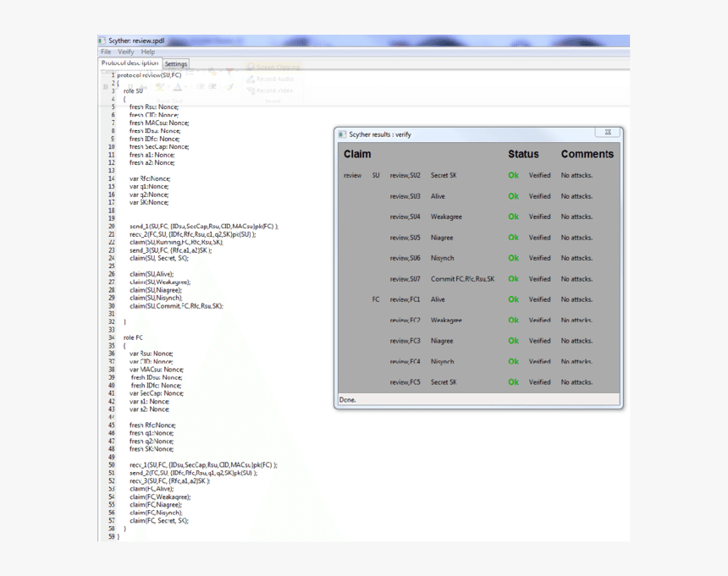
Task: Open the Verify menu
Action: [x=126, y=52]
